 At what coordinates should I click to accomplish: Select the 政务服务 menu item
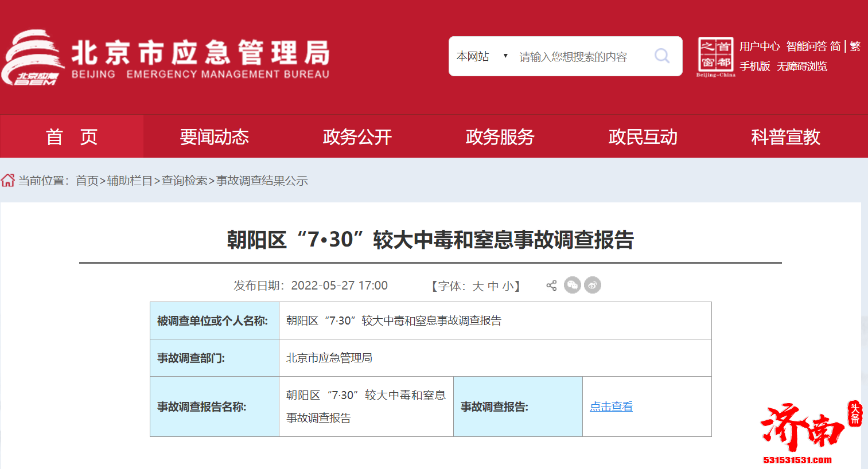click(500, 136)
